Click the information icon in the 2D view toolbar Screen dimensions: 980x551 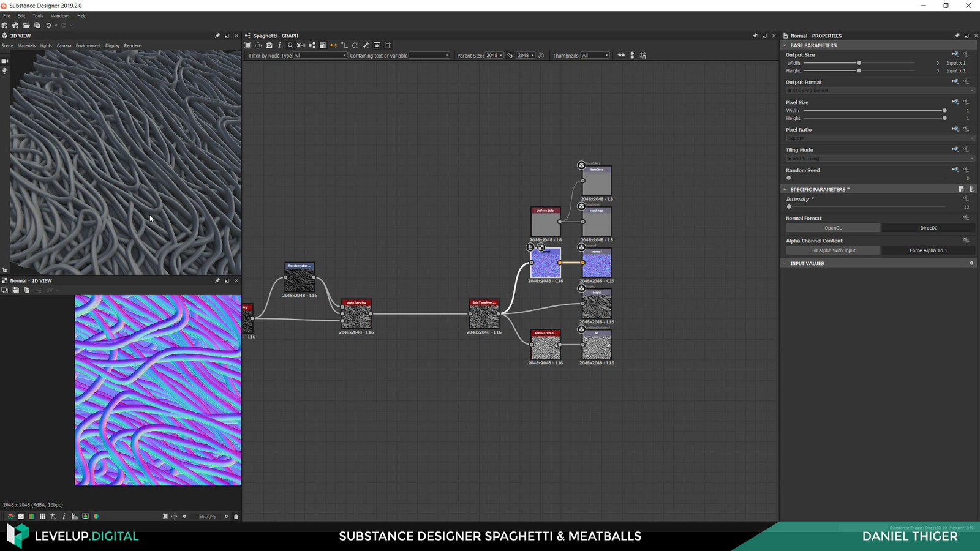pyautogui.click(x=64, y=516)
